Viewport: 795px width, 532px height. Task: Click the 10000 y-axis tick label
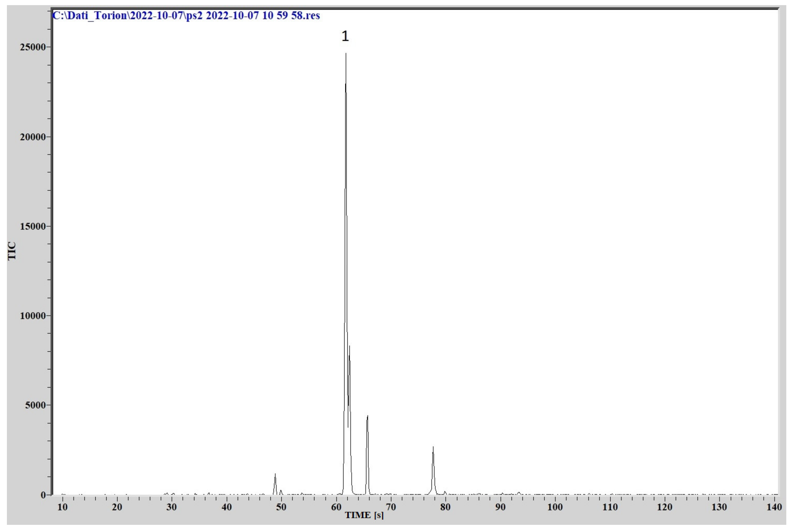33,316
